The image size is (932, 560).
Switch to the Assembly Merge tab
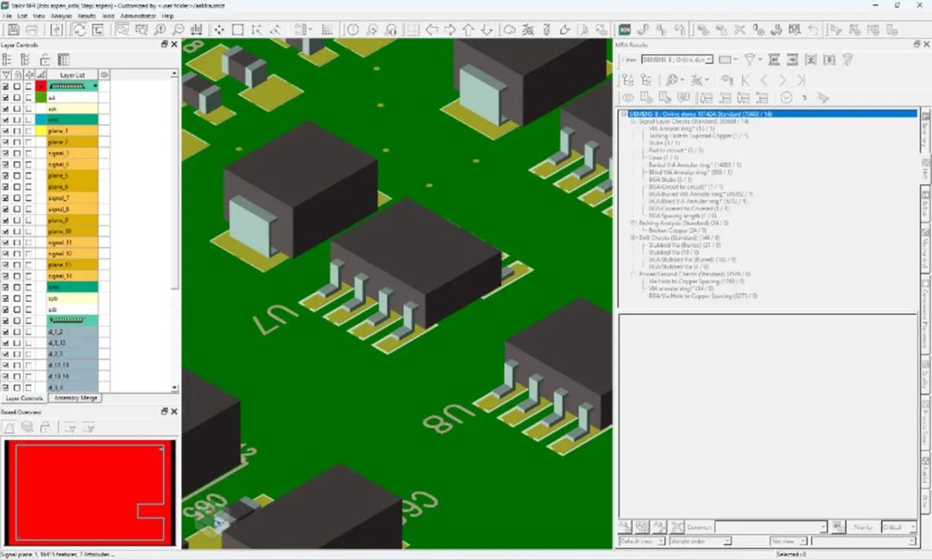point(75,398)
